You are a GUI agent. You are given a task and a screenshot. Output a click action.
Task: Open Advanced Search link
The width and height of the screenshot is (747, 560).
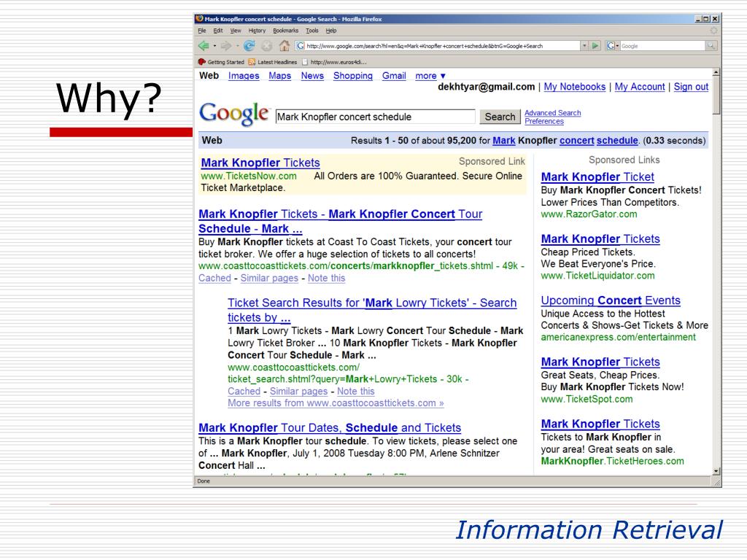[553, 113]
